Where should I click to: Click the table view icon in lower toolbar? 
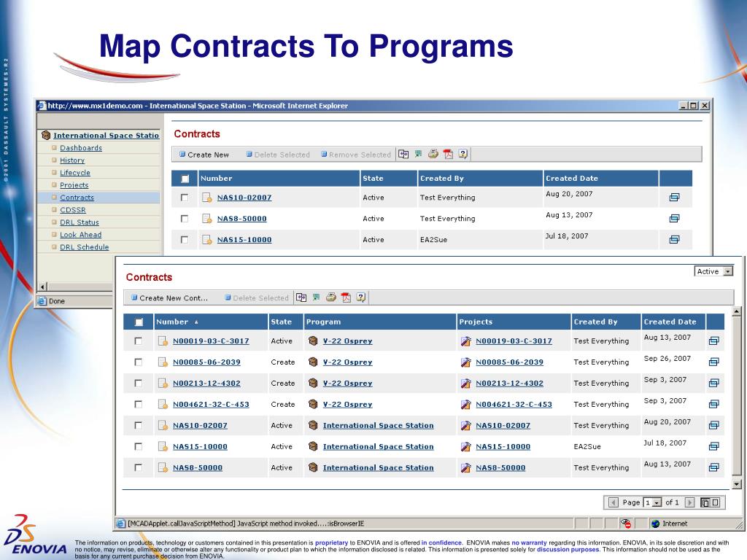point(301,297)
